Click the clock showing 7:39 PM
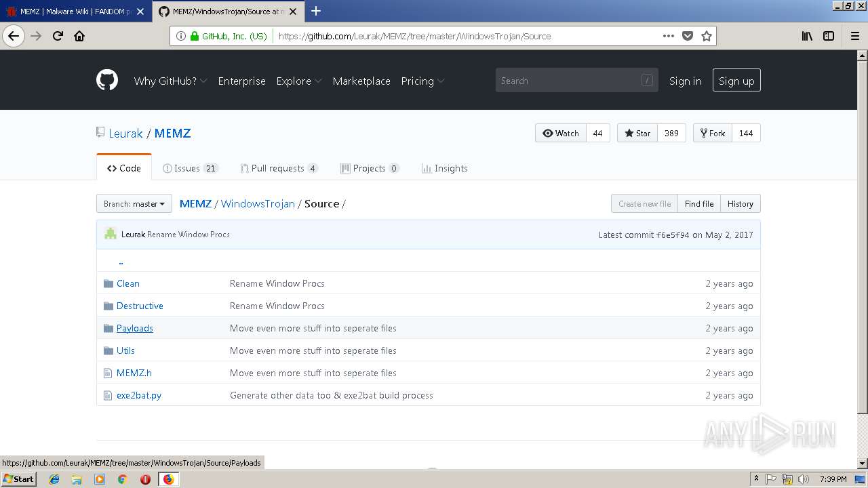868x488 pixels. coord(833,479)
